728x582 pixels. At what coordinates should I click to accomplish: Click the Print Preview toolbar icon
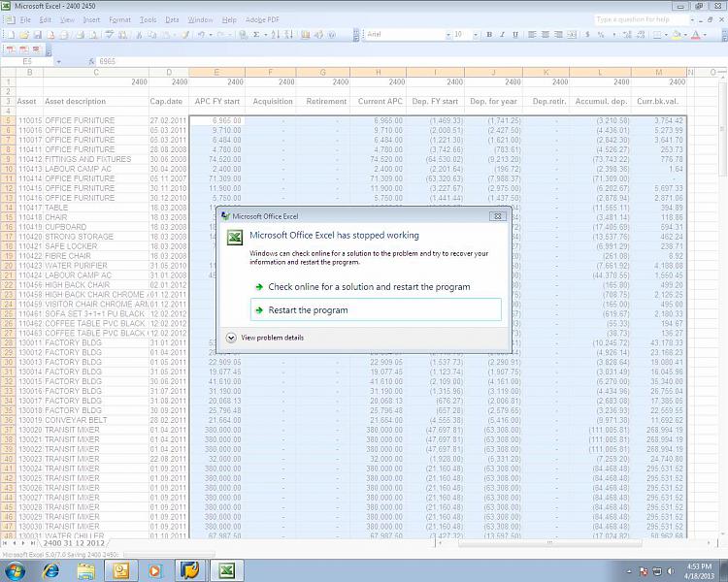(x=93, y=35)
